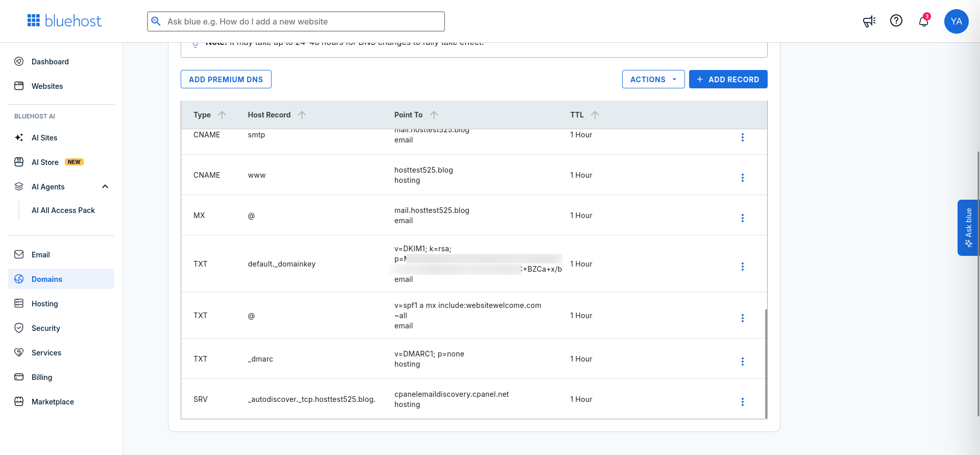Open the announcements megaphone icon
Screen dimensions: 980x455
coord(869,21)
